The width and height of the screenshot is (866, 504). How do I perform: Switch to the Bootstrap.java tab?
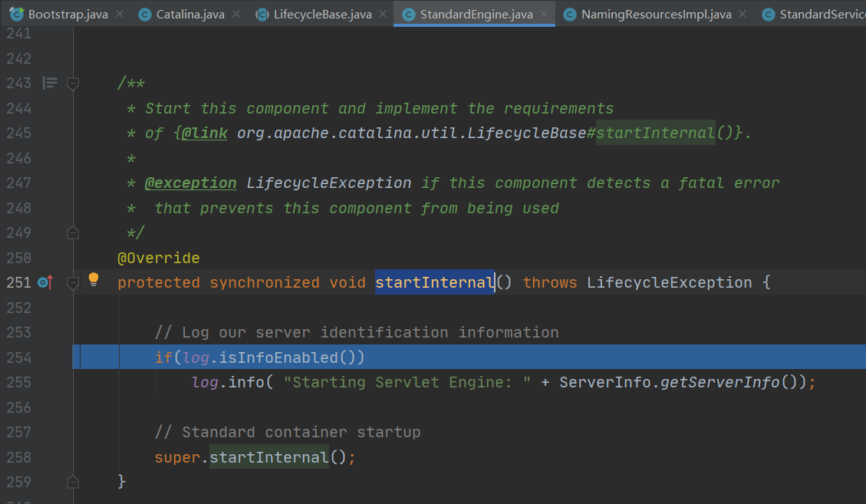click(x=68, y=15)
